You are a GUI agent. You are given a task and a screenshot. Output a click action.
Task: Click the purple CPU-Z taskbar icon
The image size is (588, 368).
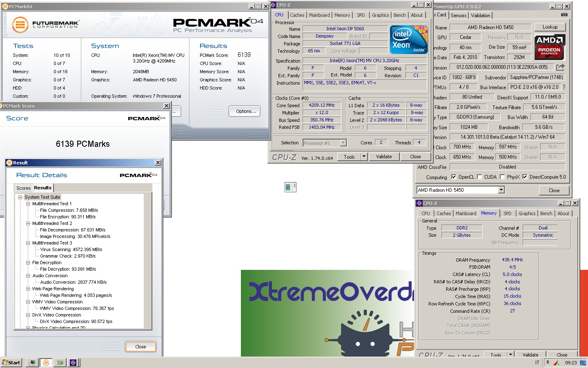coord(73,362)
